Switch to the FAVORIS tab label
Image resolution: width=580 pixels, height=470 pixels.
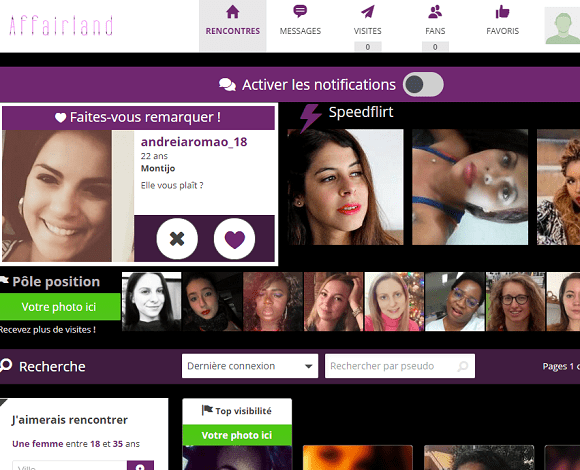(502, 31)
